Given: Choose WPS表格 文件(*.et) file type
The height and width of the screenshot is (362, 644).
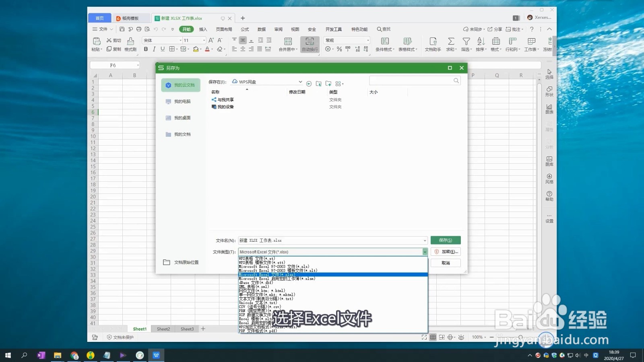Looking at the screenshot, I should point(333,259).
